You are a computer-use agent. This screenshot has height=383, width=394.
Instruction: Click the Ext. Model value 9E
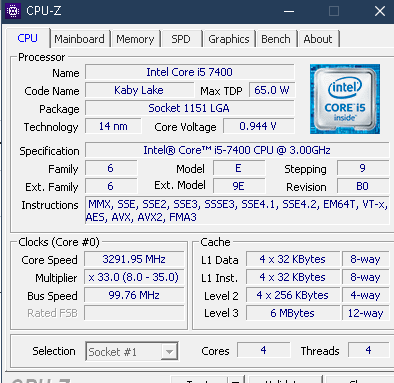(239, 186)
